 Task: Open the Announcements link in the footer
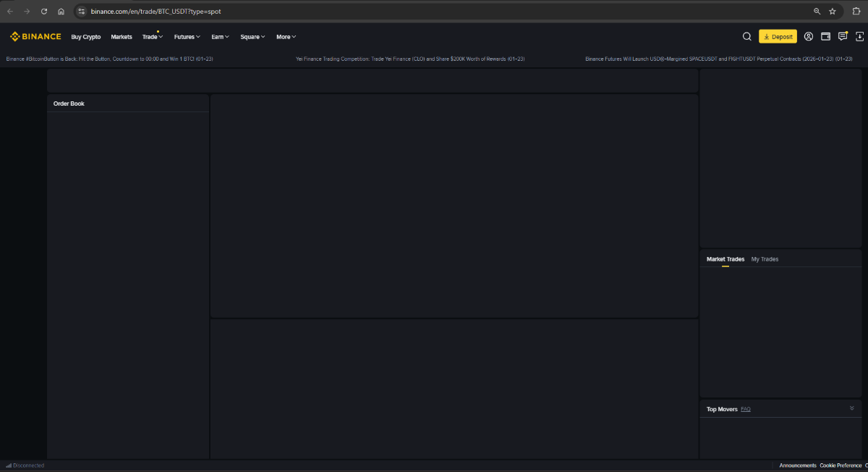coord(798,465)
